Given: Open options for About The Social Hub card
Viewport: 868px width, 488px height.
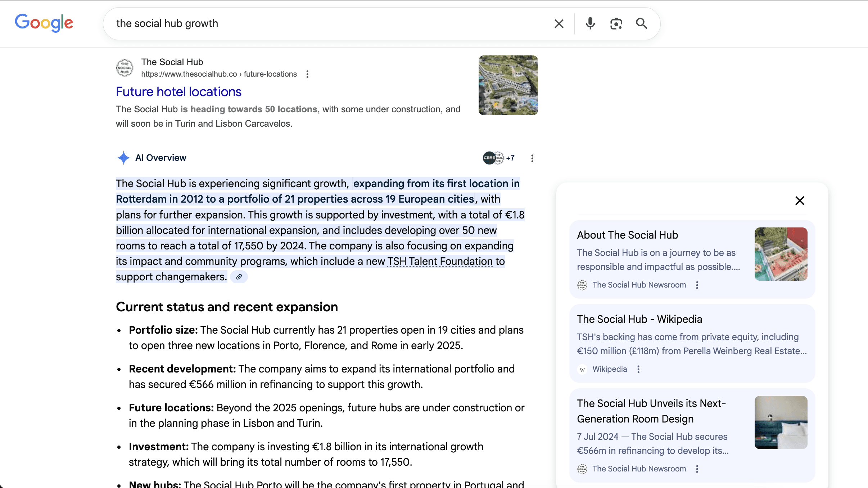Looking at the screenshot, I should [x=697, y=285].
